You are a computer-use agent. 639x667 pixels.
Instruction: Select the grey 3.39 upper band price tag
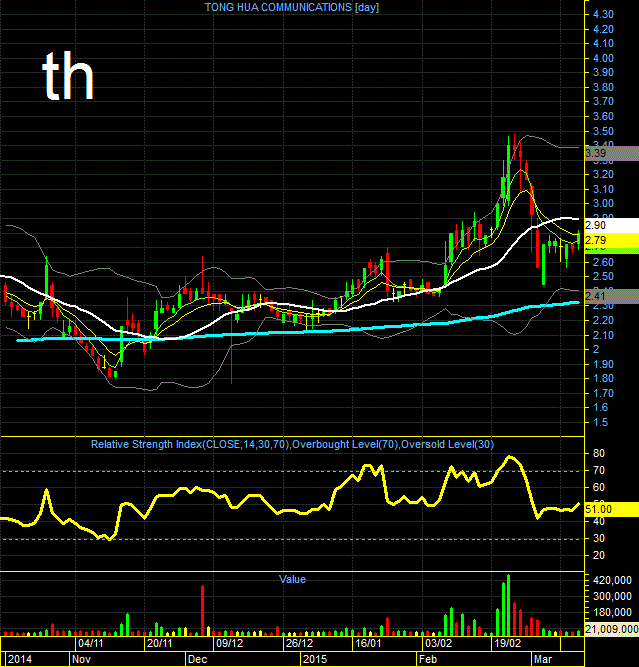click(x=612, y=153)
